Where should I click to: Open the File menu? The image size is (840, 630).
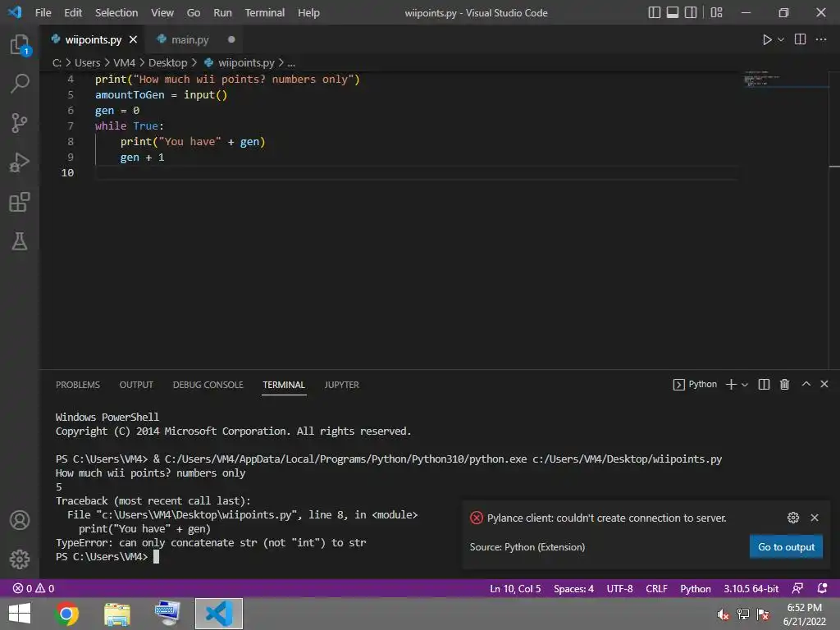43,12
